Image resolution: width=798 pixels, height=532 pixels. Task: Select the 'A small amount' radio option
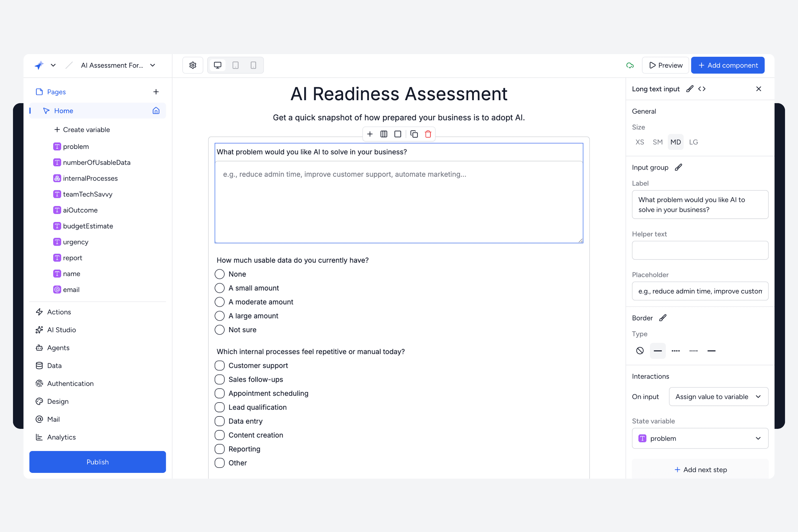click(x=219, y=288)
